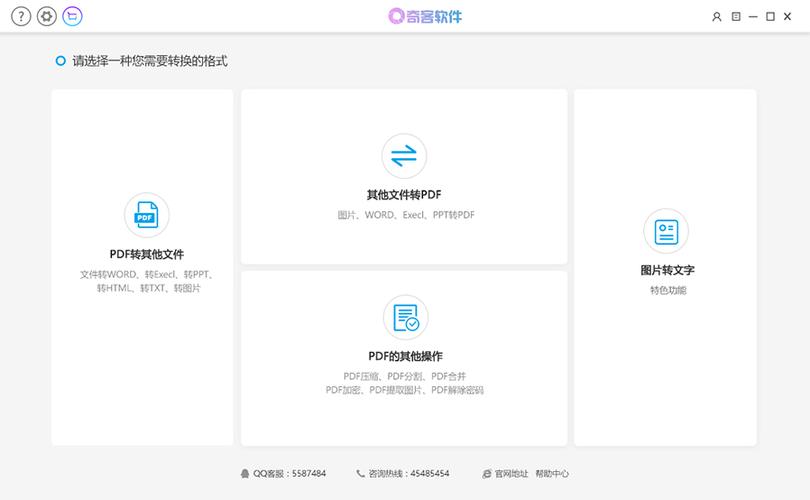This screenshot has height=500, width=810.
Task: Maximize the application window
Action: click(770, 17)
